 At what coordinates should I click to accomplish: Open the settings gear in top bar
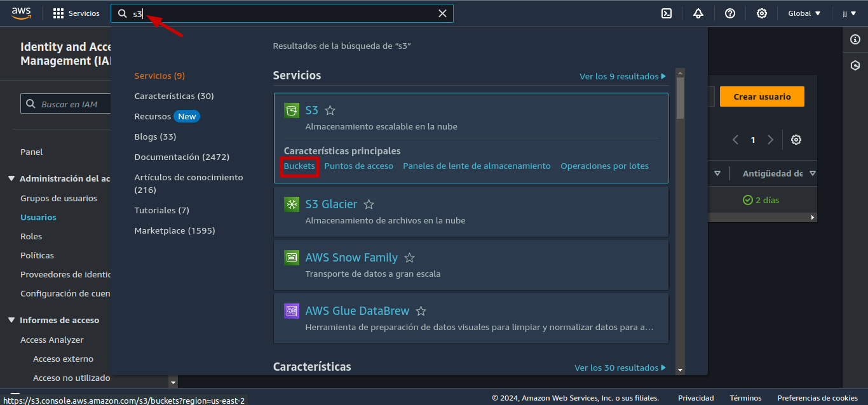click(x=762, y=13)
